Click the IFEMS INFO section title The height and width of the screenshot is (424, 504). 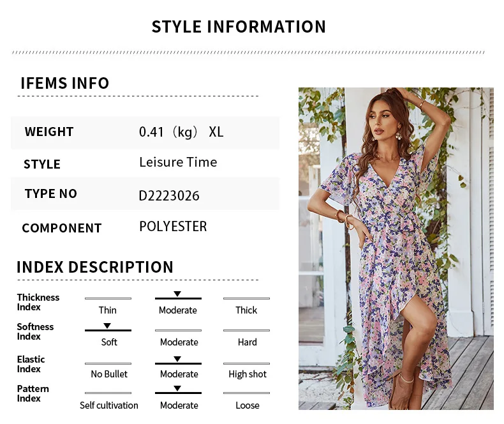(65, 83)
